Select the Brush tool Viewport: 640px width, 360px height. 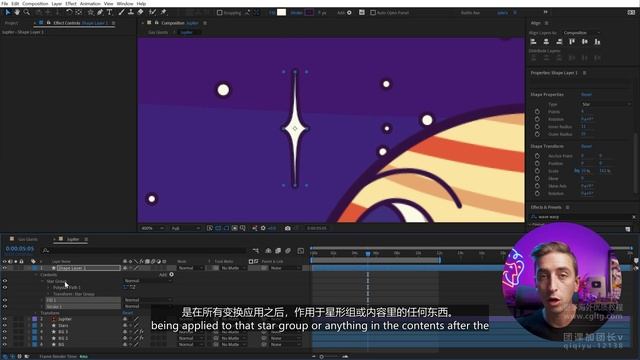coord(121,13)
